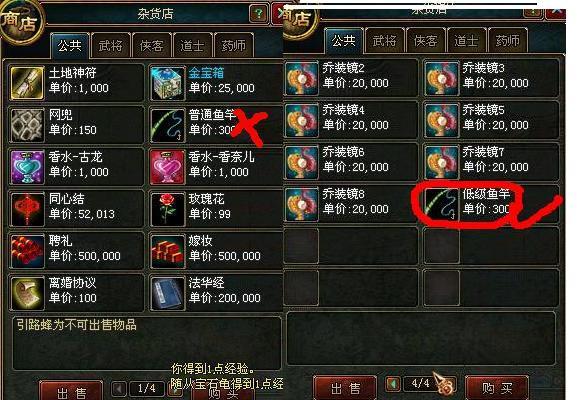Switch to 道士 tab in right shop
Viewport: 577px width, 400px height.
(466, 40)
